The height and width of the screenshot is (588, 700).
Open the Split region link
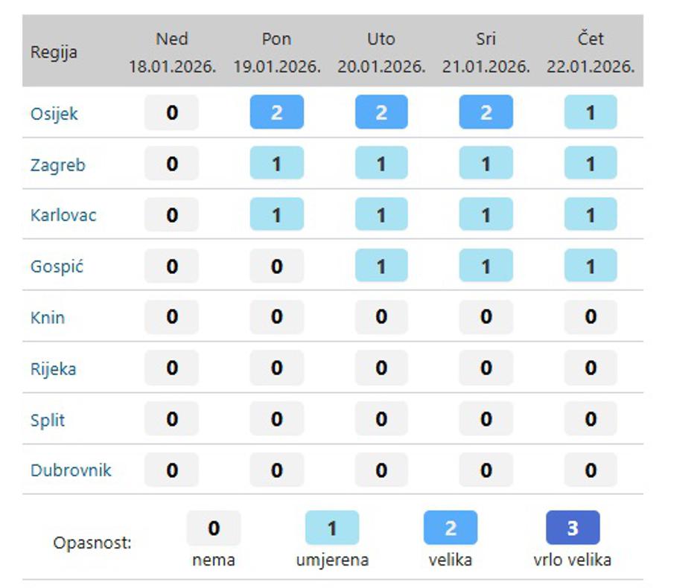48,420
